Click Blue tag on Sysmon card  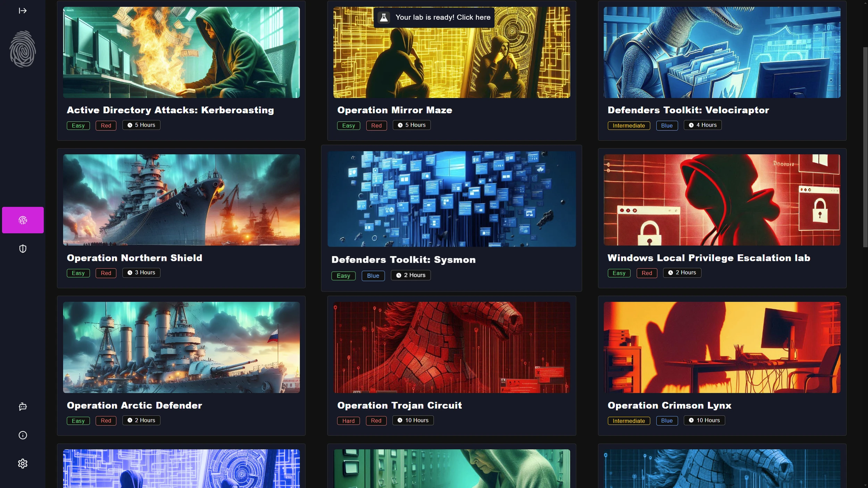tap(373, 276)
